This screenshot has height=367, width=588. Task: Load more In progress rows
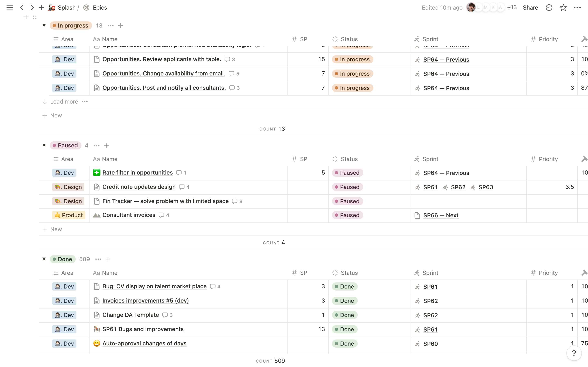(x=64, y=102)
